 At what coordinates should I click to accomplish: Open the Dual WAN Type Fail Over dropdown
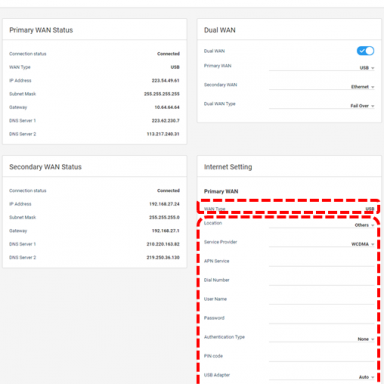tap(322, 105)
